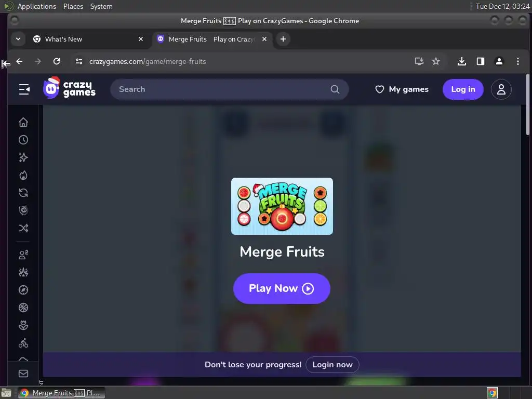The height and width of the screenshot is (399, 532).
Task: Click the address bar URL
Action: (148, 61)
